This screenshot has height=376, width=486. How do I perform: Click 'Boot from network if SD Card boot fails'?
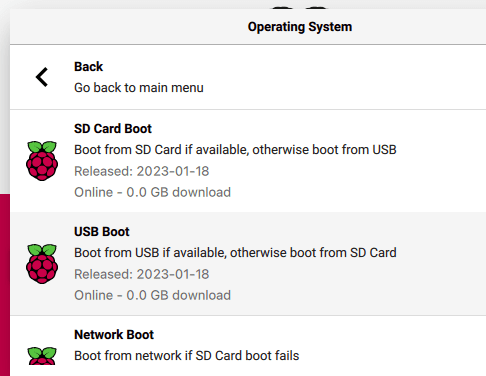point(187,356)
